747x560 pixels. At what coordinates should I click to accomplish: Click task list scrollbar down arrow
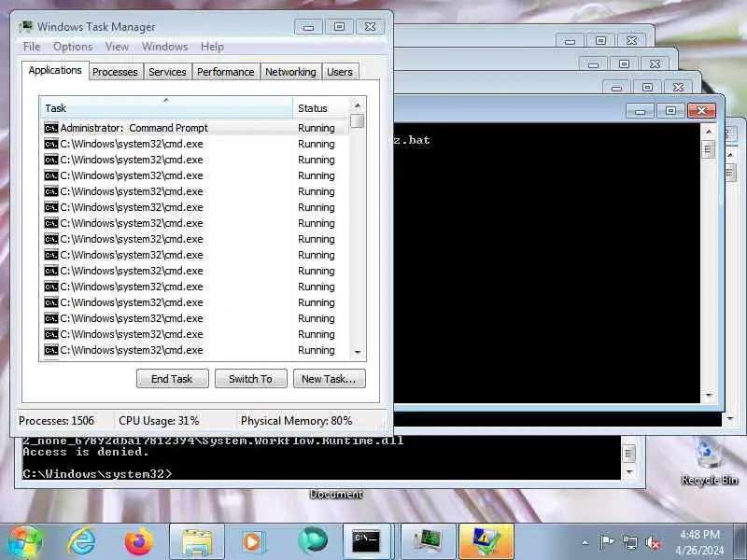coord(358,353)
